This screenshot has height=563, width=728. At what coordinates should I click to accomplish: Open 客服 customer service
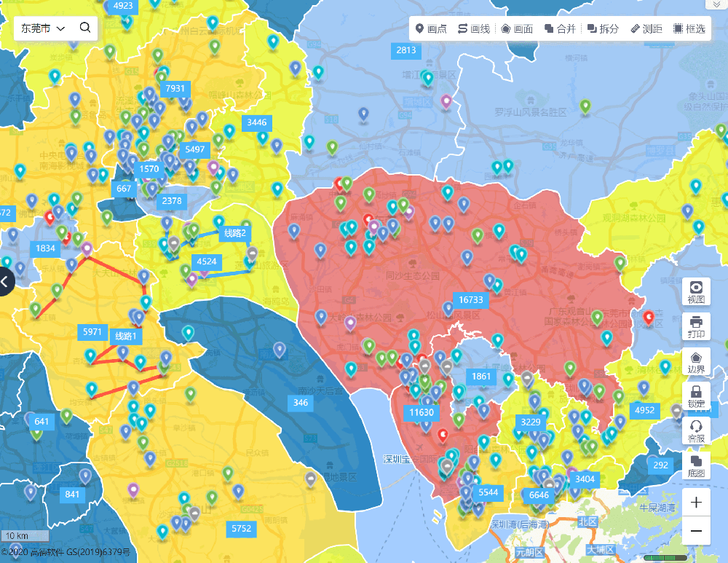coord(696,431)
